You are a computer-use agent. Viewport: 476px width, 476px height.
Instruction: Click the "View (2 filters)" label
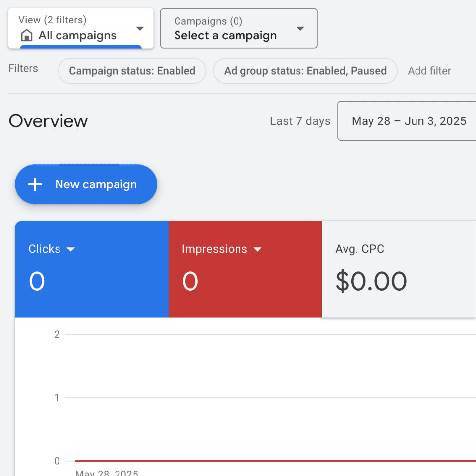tap(53, 20)
